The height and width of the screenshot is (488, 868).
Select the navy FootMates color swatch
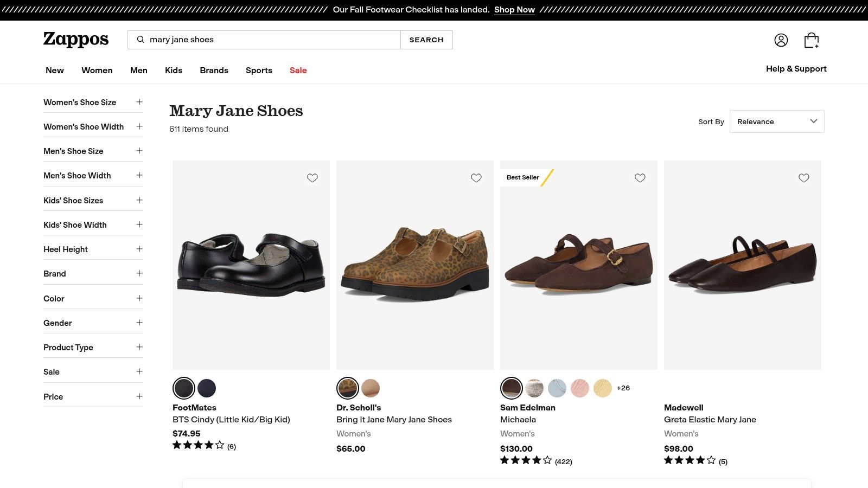click(x=207, y=388)
